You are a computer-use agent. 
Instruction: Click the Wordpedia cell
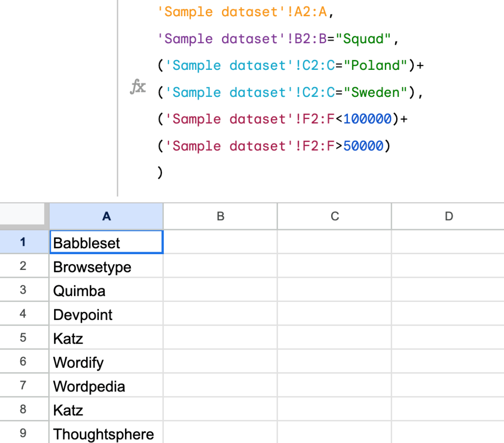point(106,386)
